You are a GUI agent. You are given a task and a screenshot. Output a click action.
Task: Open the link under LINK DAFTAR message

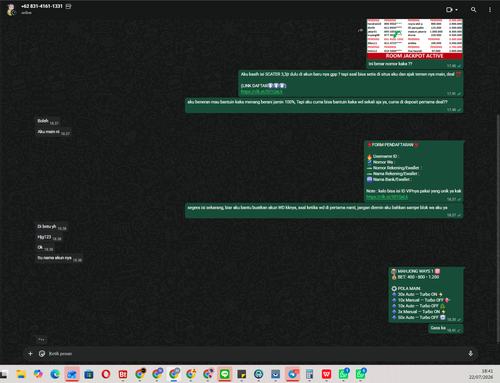[x=262, y=92]
